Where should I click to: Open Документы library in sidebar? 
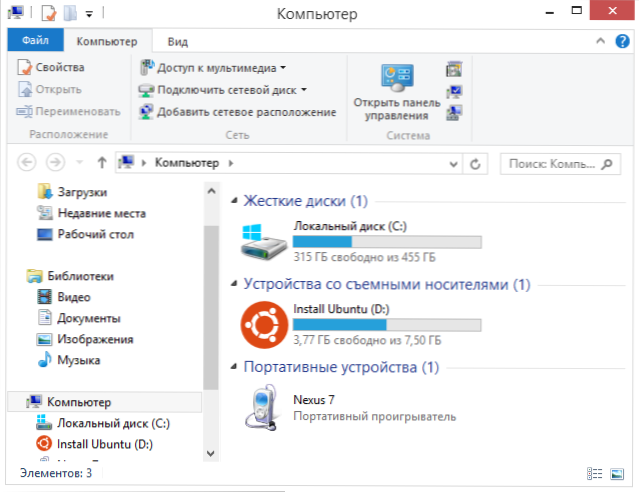pyautogui.click(x=79, y=318)
